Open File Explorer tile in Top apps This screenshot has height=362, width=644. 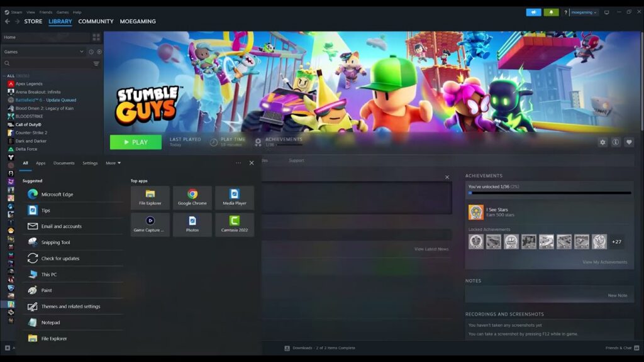point(150,197)
